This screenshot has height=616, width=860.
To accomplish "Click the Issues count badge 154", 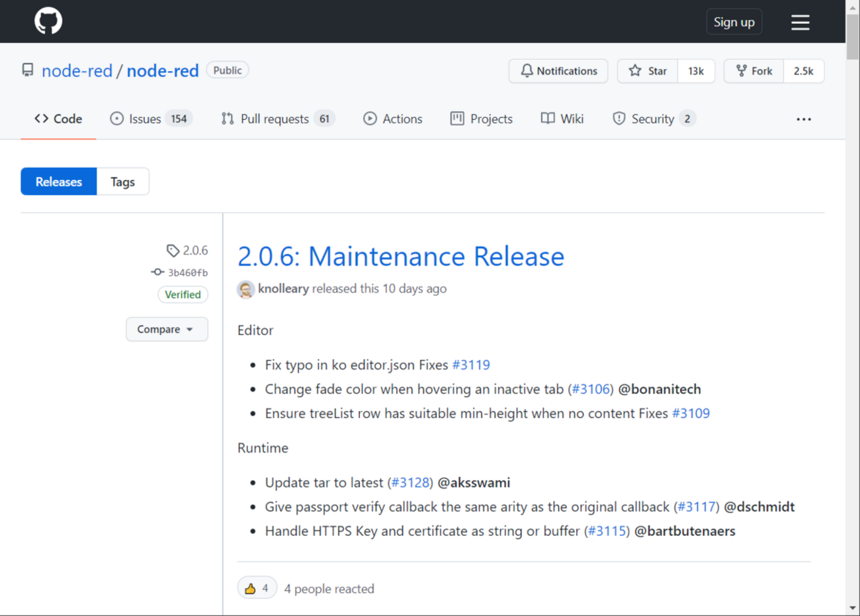I will [x=179, y=119].
